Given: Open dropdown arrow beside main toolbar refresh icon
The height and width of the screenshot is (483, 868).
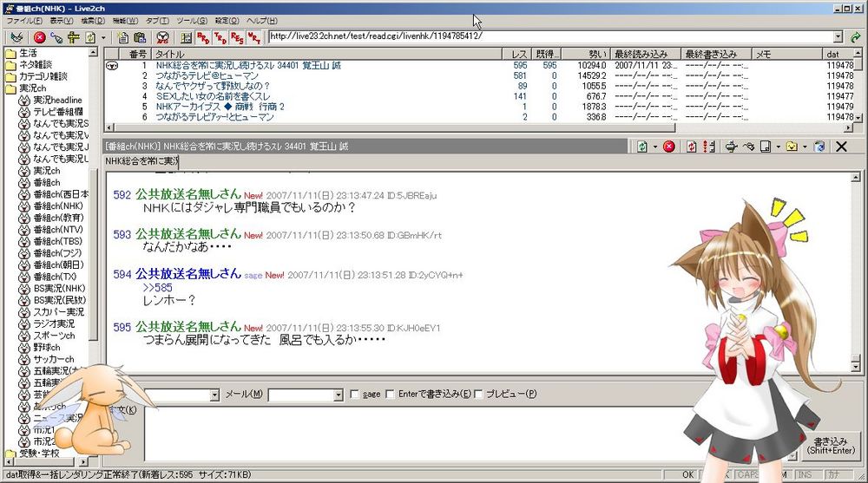Looking at the screenshot, I should click(x=103, y=37).
